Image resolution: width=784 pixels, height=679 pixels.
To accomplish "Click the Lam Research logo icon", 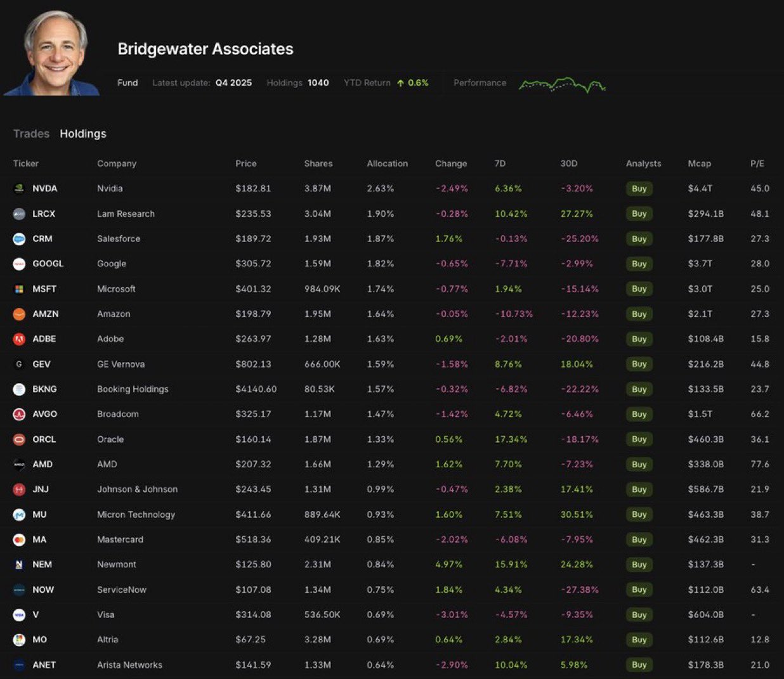I will [x=19, y=214].
